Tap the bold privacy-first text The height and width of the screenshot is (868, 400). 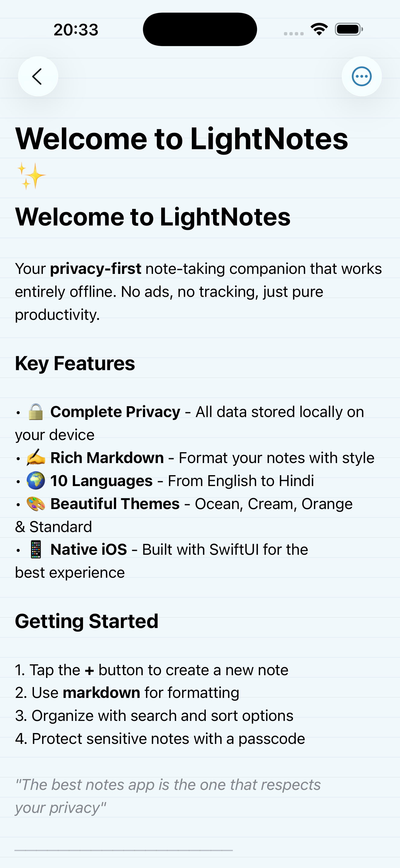coord(95,268)
